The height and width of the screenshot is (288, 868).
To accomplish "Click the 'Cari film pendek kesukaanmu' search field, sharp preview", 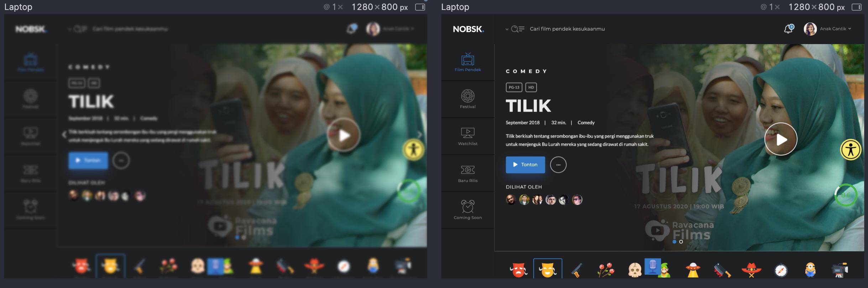I will tap(567, 29).
